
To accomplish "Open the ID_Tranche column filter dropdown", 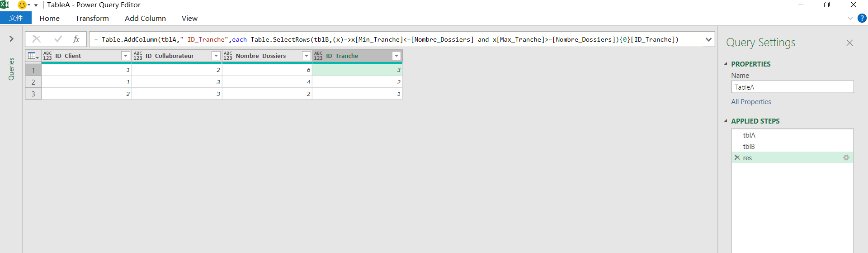I will click(396, 56).
